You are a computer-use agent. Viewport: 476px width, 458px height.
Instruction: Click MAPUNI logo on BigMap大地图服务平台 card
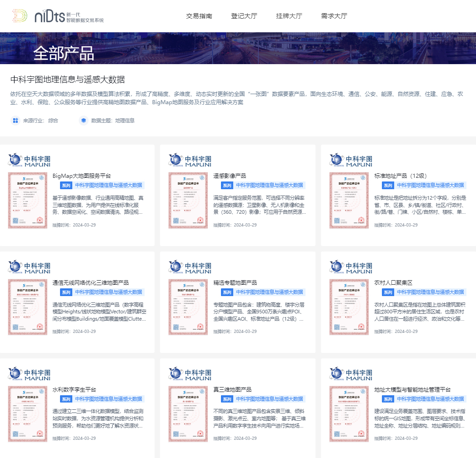(x=30, y=160)
